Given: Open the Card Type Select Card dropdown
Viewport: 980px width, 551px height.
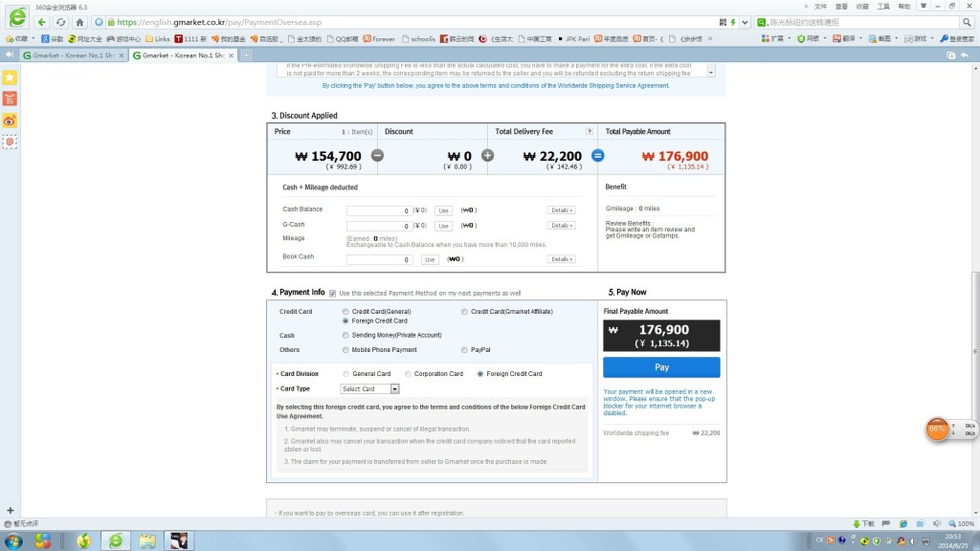Looking at the screenshot, I should pos(370,388).
